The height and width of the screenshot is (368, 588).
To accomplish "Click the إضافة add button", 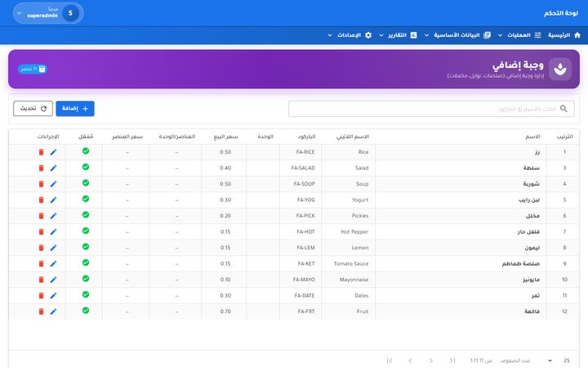I will (x=75, y=109).
